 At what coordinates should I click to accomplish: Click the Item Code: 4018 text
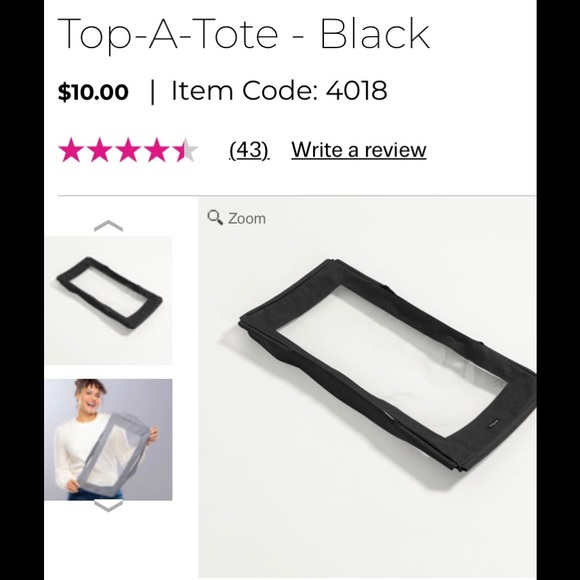(279, 90)
